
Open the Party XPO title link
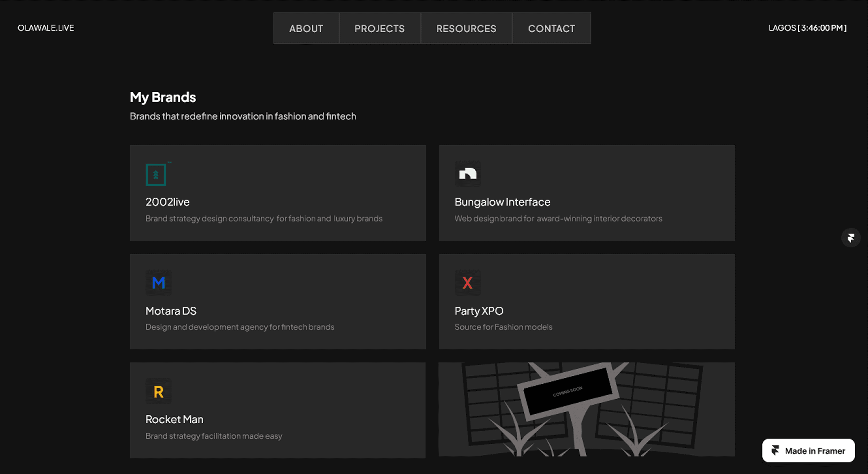479,311
